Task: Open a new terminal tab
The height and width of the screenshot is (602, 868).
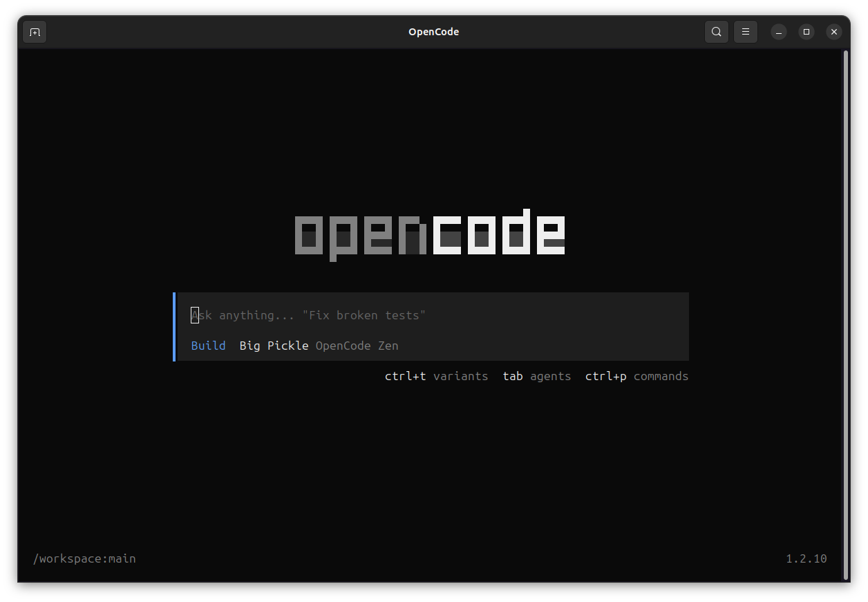Action: (35, 31)
